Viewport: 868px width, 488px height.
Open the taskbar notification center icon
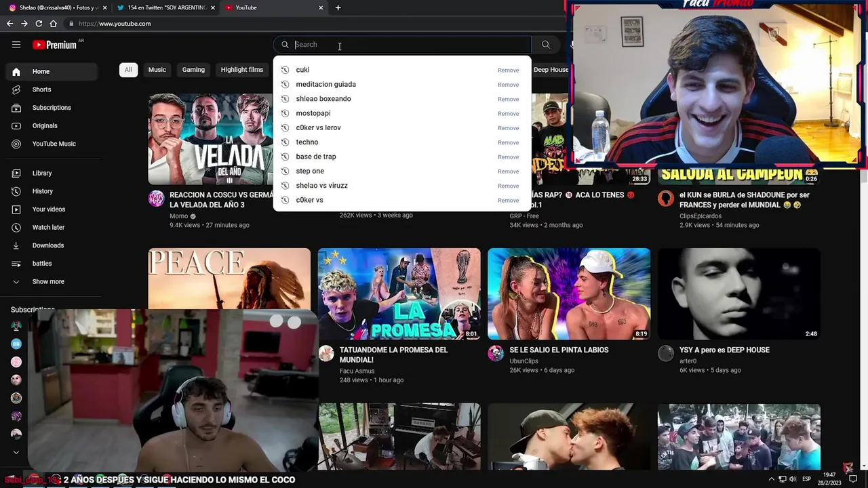[853, 479]
